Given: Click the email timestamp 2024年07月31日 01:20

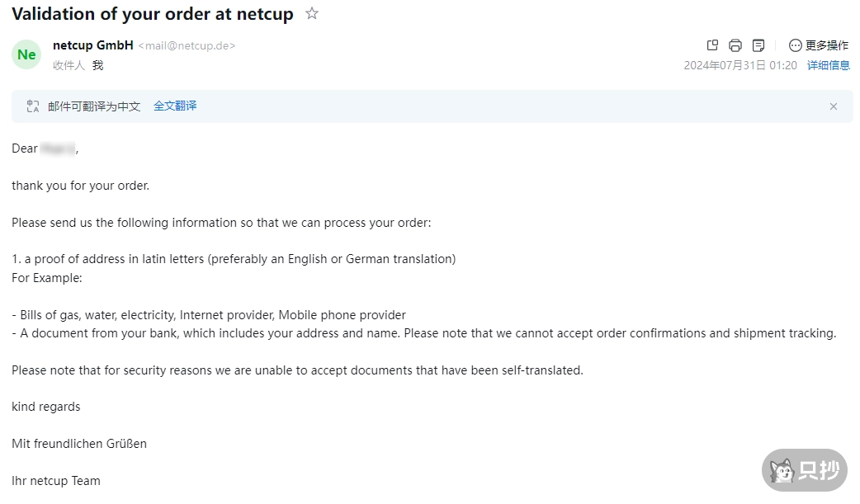Looking at the screenshot, I should [740, 65].
